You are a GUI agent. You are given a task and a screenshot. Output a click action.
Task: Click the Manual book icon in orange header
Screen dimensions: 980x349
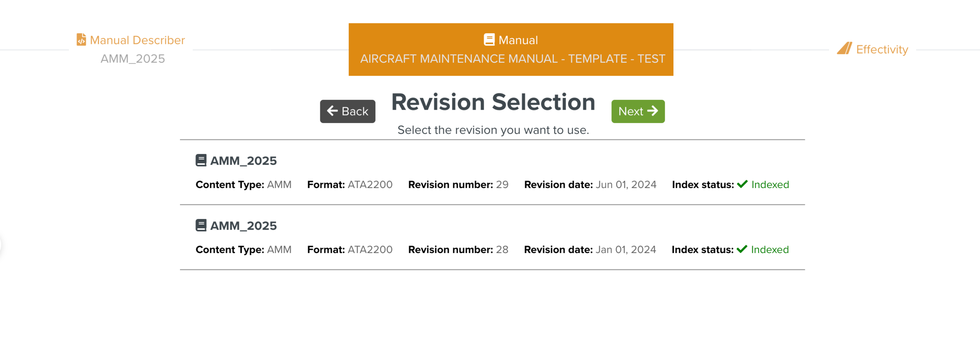[489, 39]
